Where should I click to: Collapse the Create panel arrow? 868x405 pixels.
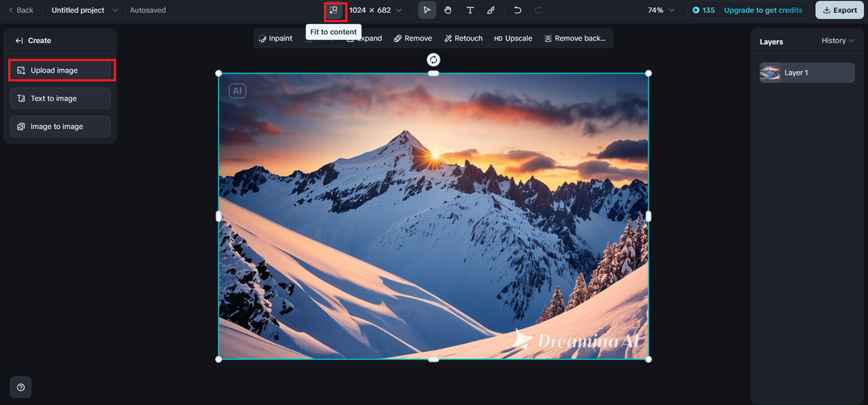pos(19,41)
